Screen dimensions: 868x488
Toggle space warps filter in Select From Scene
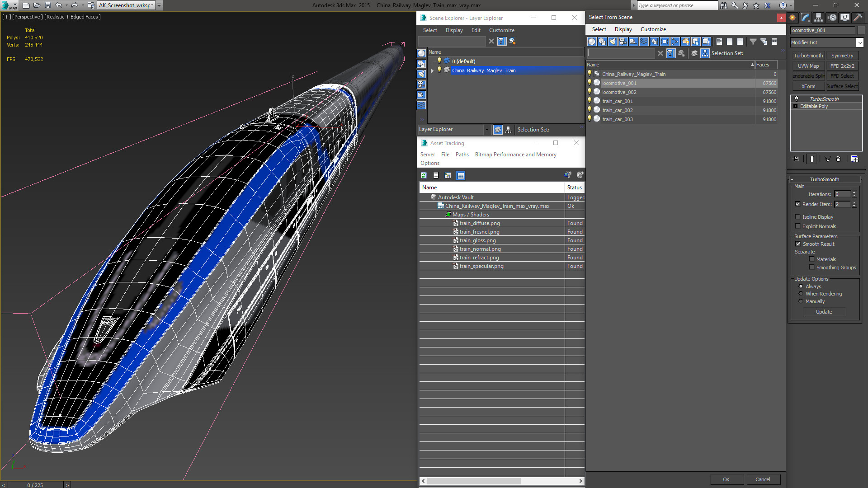(x=644, y=42)
